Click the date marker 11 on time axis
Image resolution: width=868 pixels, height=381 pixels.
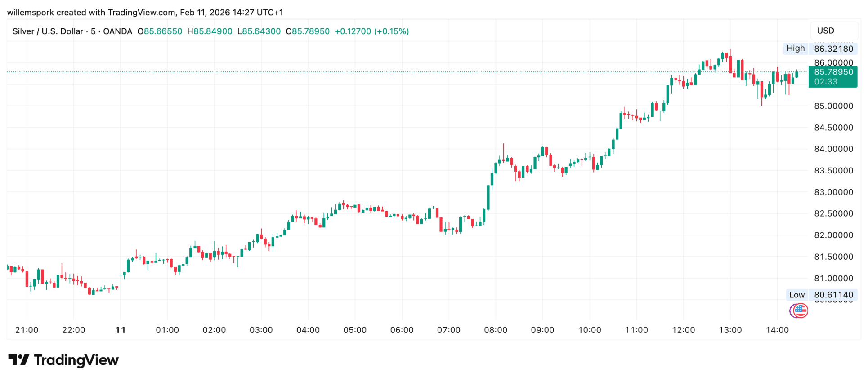pos(121,330)
